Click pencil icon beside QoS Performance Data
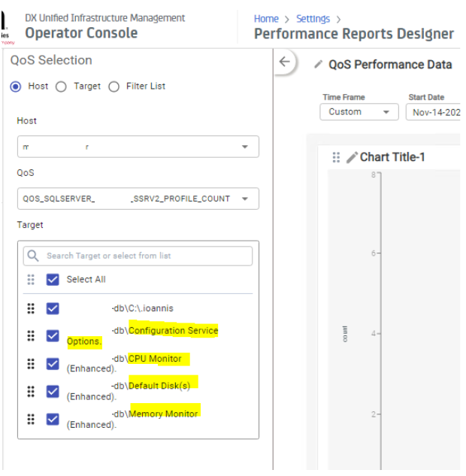The width and height of the screenshot is (466, 476). tap(319, 65)
